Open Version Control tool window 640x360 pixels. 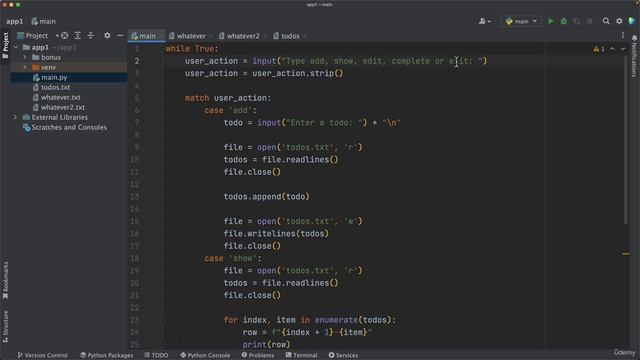(42, 355)
